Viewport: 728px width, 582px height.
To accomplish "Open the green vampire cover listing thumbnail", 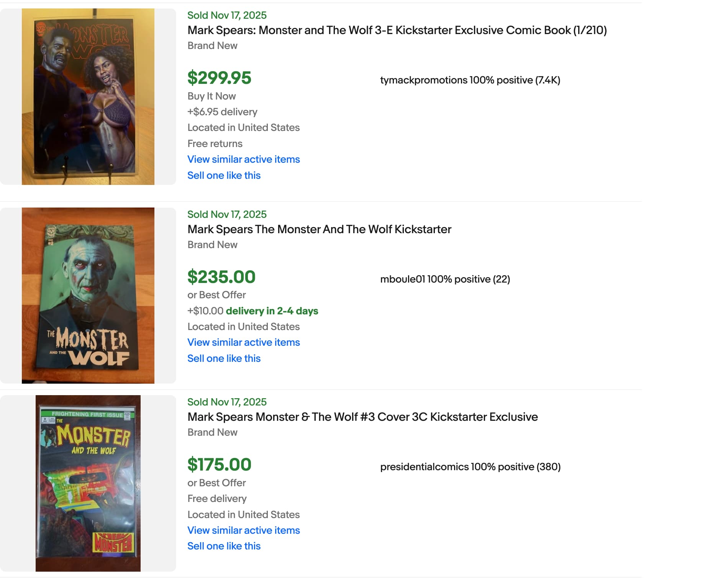I will tap(88, 295).
